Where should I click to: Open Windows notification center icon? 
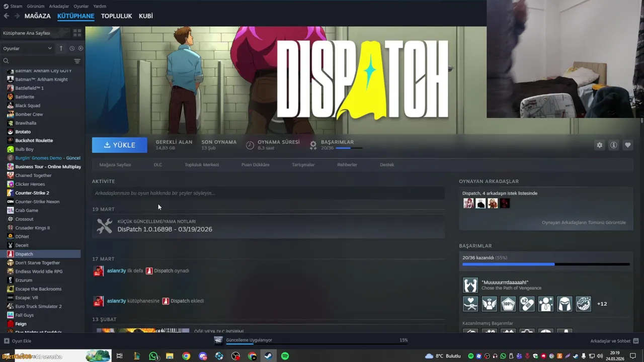click(x=633, y=356)
